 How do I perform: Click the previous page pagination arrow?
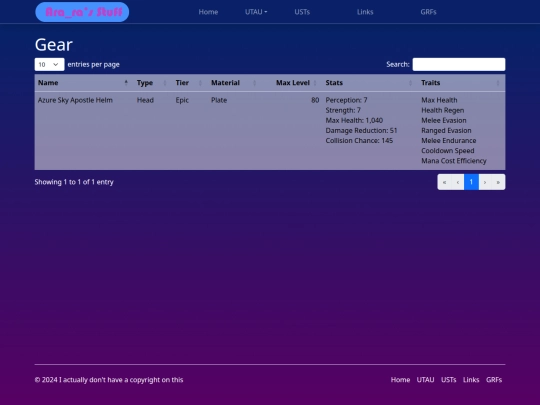coord(458,182)
